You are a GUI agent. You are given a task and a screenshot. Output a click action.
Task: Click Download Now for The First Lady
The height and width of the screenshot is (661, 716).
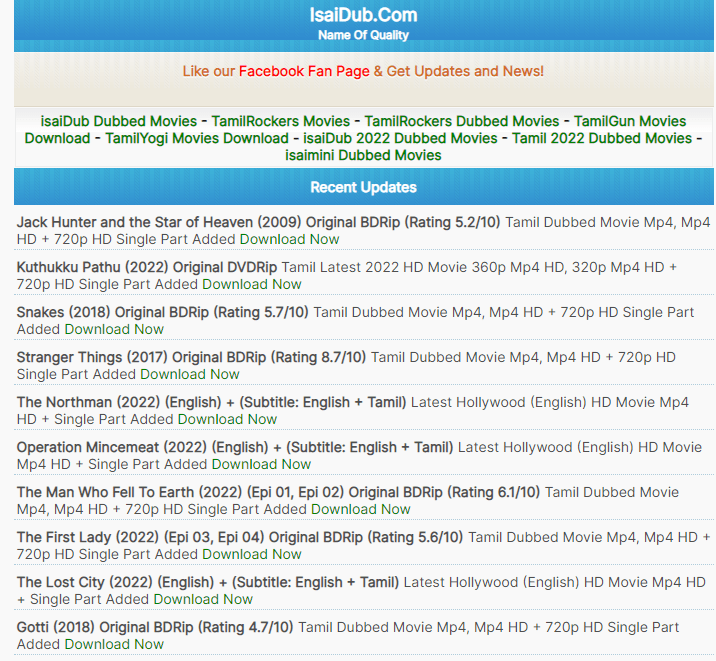pyautogui.click(x=252, y=554)
